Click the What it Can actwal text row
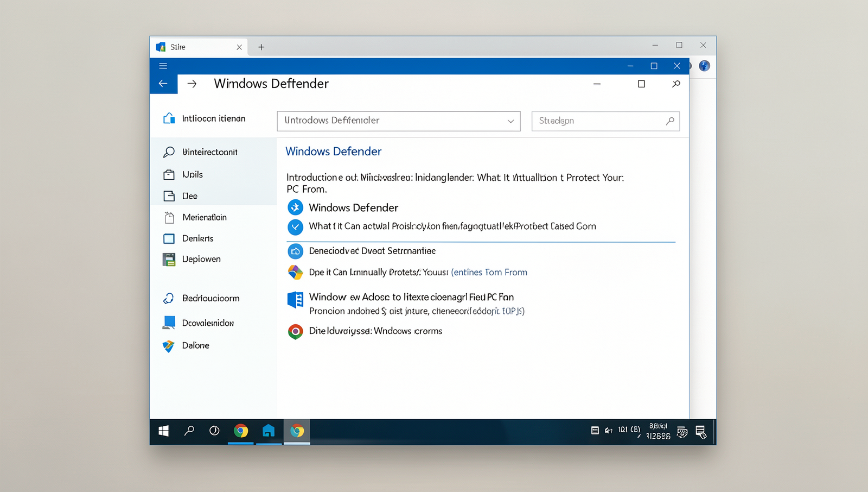The image size is (868, 492). 452,226
